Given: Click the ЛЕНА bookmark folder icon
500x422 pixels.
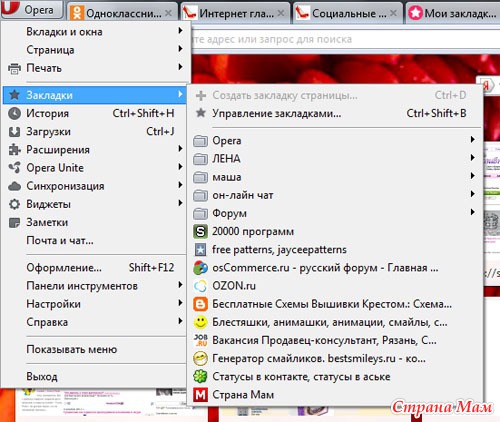Looking at the screenshot, I should click(x=200, y=159).
